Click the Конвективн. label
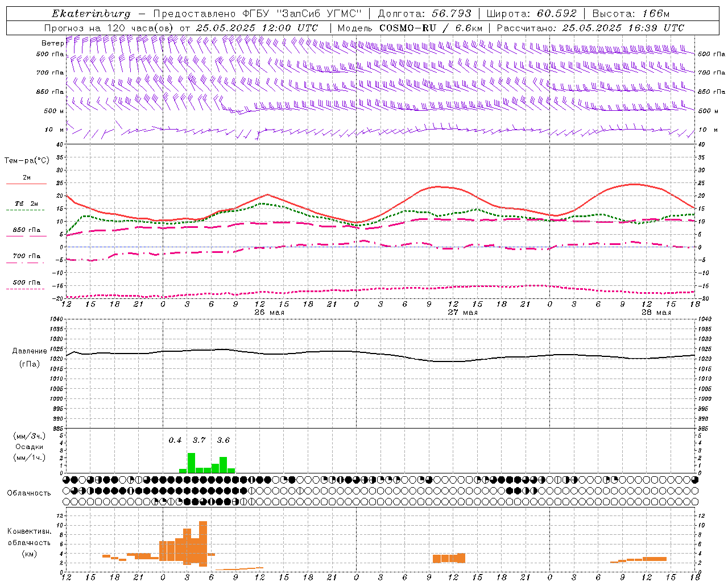 pyautogui.click(x=29, y=531)
